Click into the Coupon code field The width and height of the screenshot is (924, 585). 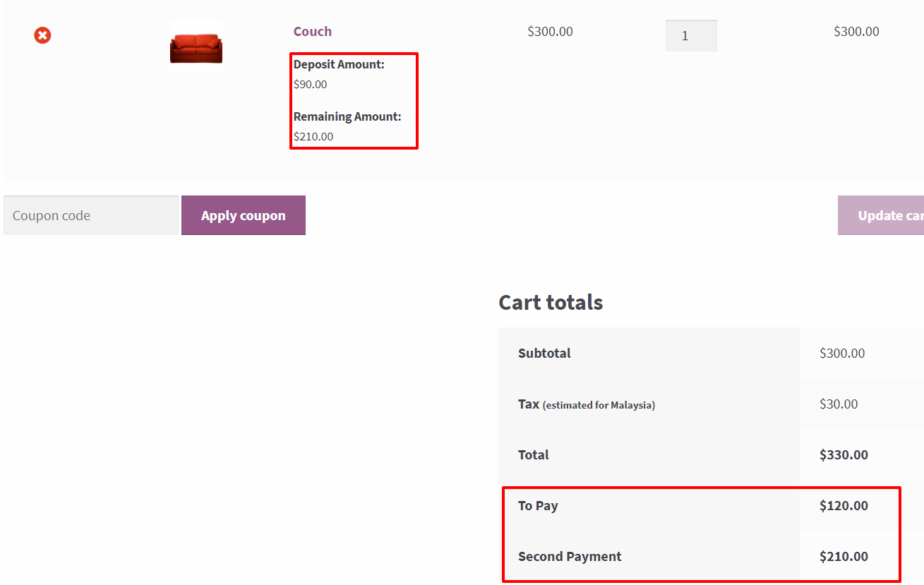pyautogui.click(x=91, y=215)
